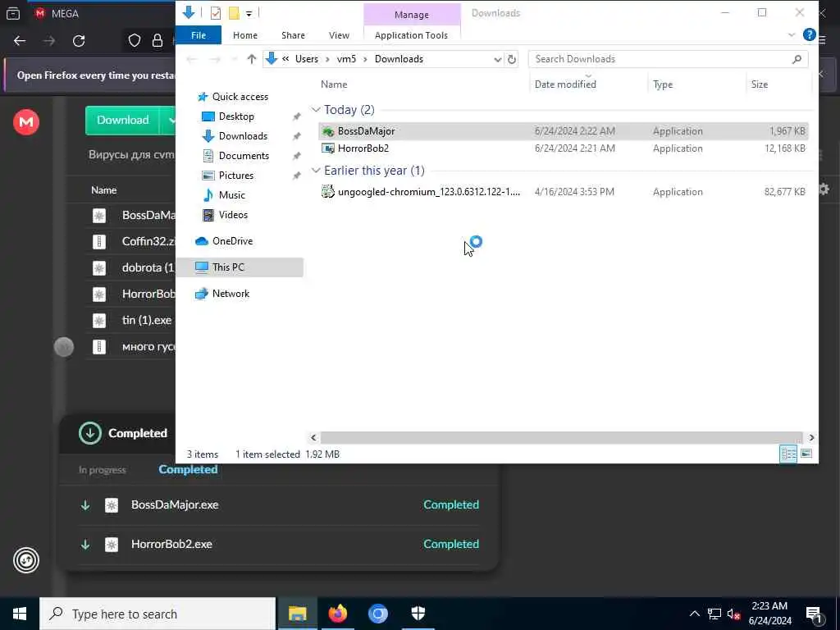Open Explorer Help question mark icon
Screen dimensions: 840x630
[x=809, y=34]
